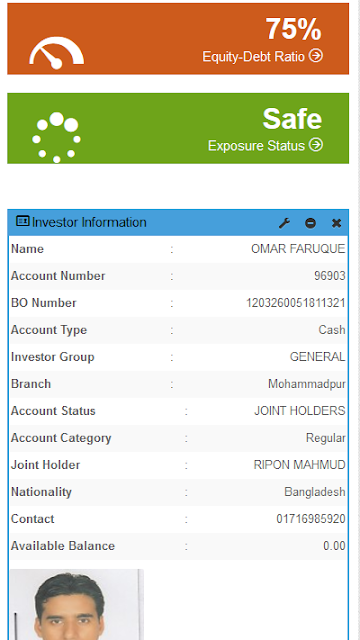360x640 pixels.
Task: Close the Investor Information panel
Action: click(336, 223)
